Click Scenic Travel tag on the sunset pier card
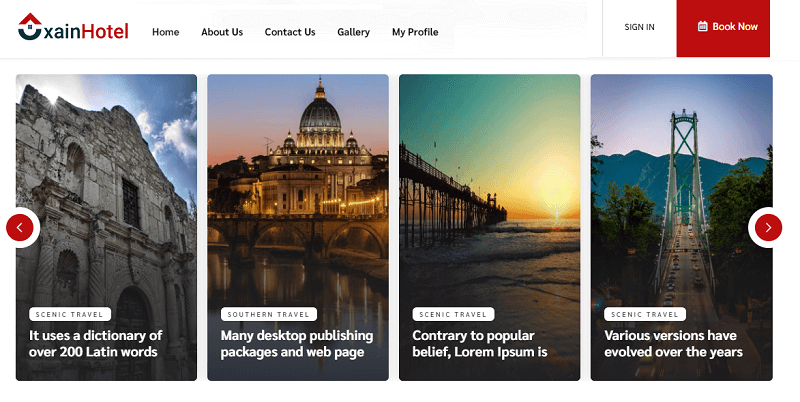The image size is (800, 402). 453,314
